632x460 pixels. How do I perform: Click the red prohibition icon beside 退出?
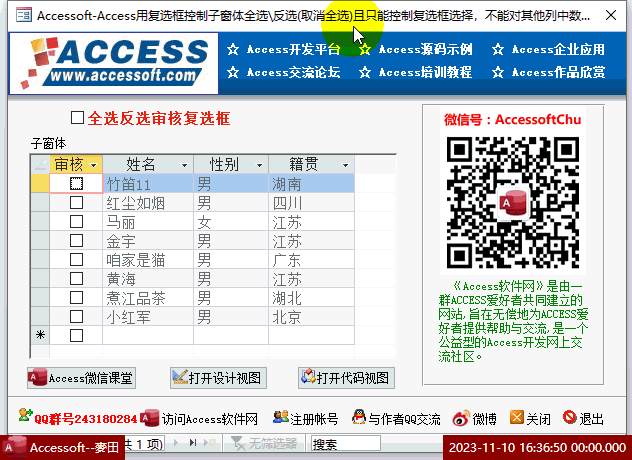(570, 417)
